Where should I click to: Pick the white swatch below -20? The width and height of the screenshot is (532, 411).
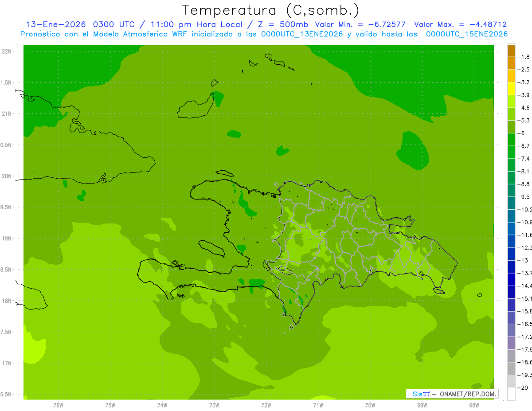[511, 394]
